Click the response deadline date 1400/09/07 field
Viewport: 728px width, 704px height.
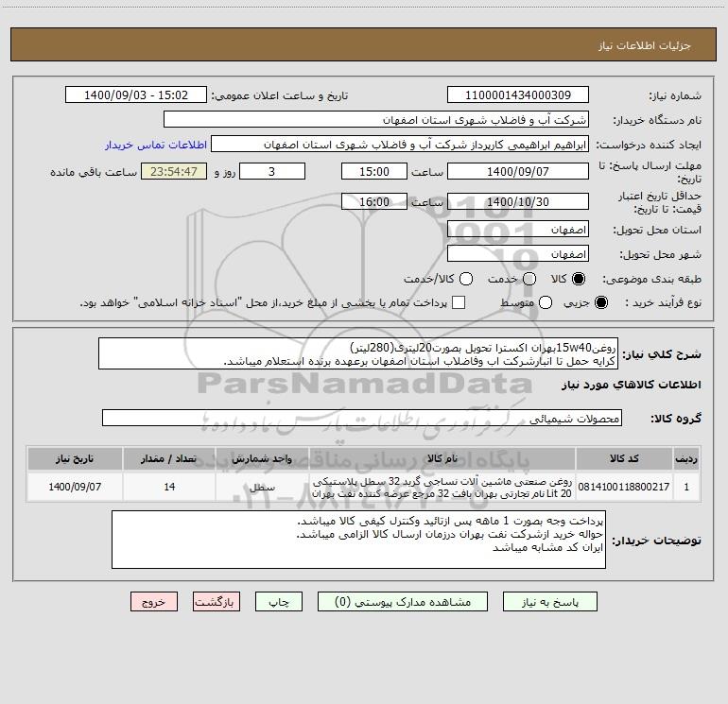(518, 171)
